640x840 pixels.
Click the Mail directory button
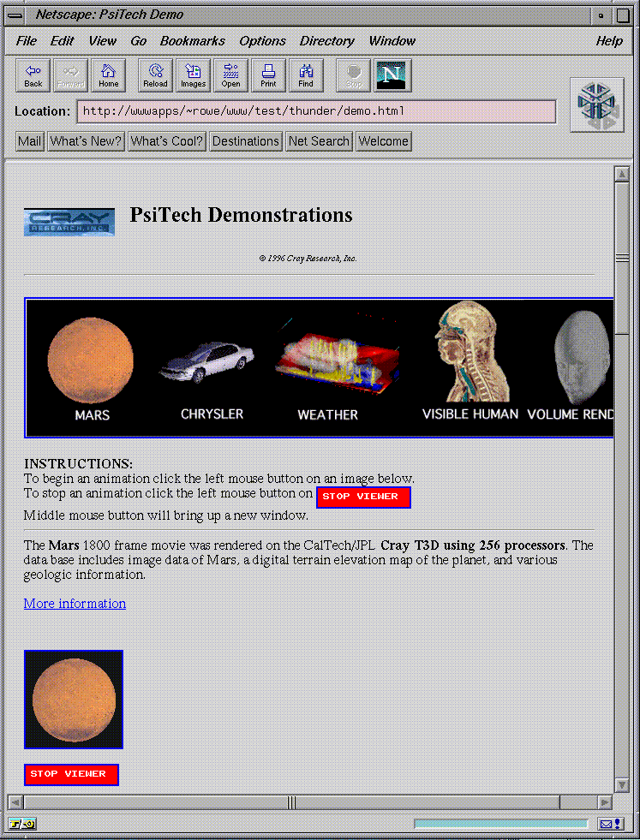click(x=29, y=141)
